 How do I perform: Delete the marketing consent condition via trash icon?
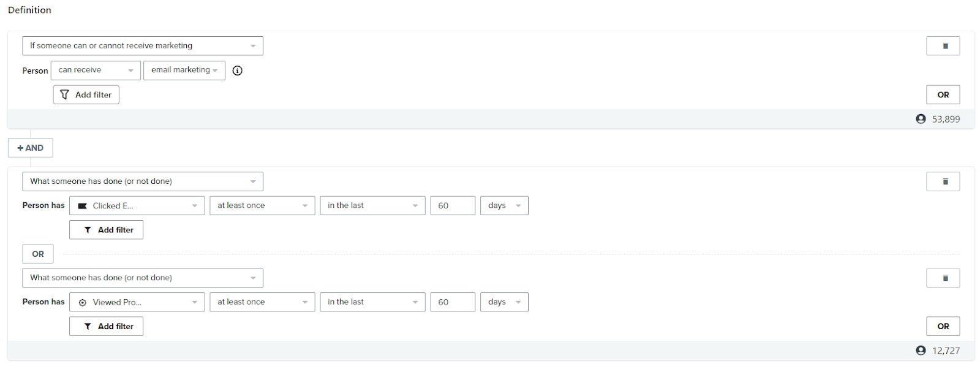point(943,46)
